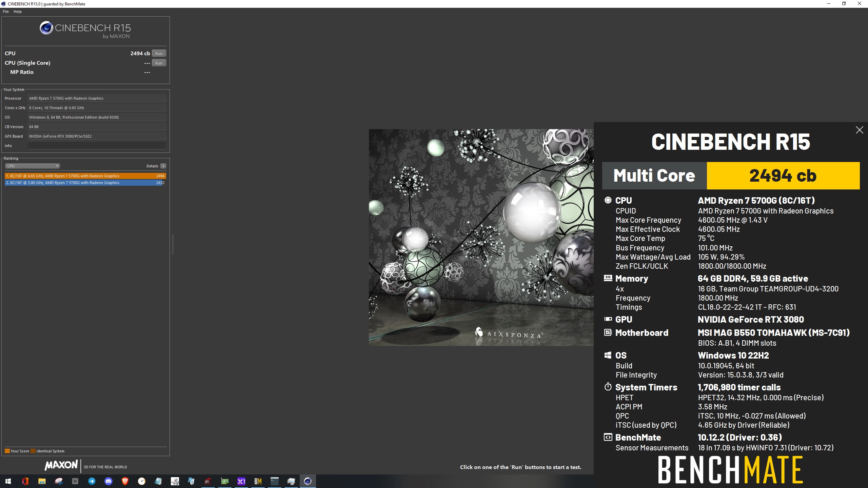The height and width of the screenshot is (488, 868).
Task: Expand ranking Details arrow button
Action: point(163,166)
